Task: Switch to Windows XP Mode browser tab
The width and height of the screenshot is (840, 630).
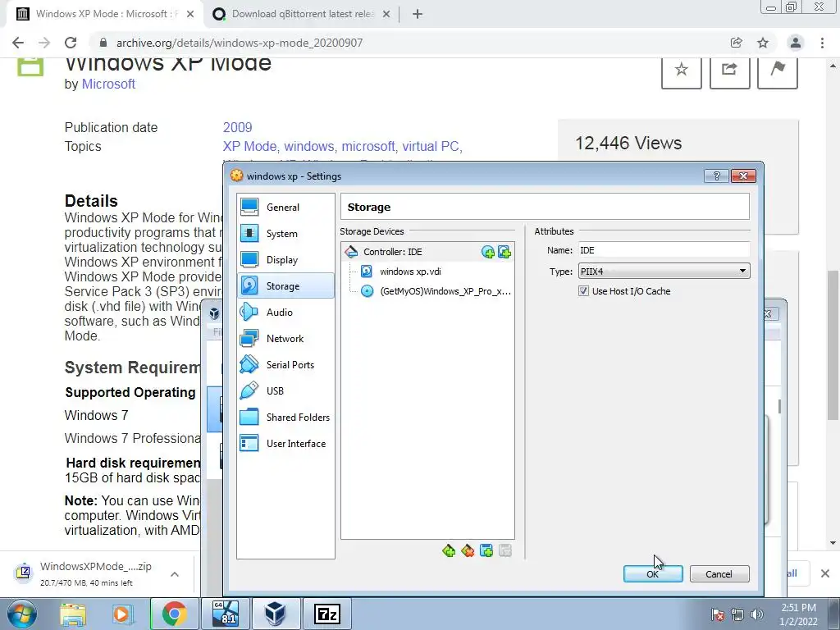Action: (x=104, y=14)
